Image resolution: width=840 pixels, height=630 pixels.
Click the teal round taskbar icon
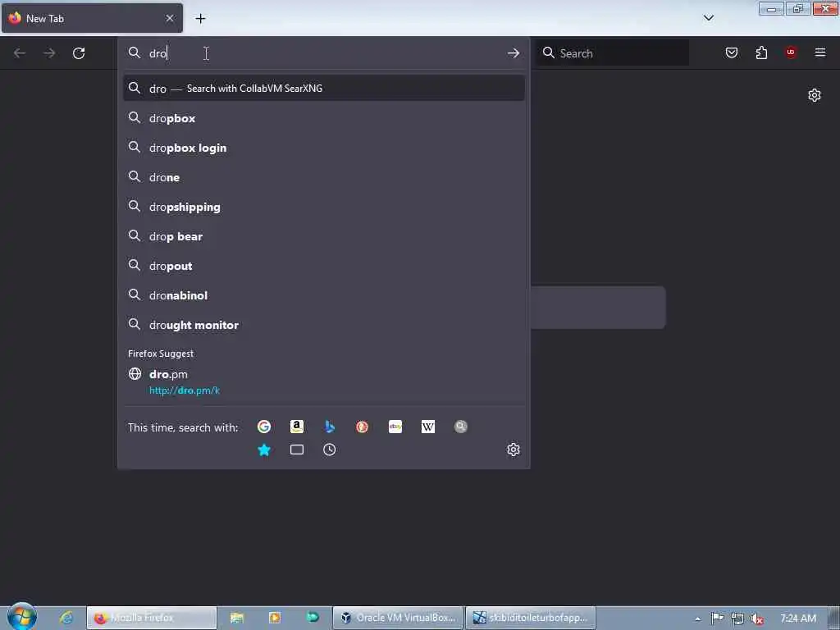(x=313, y=617)
